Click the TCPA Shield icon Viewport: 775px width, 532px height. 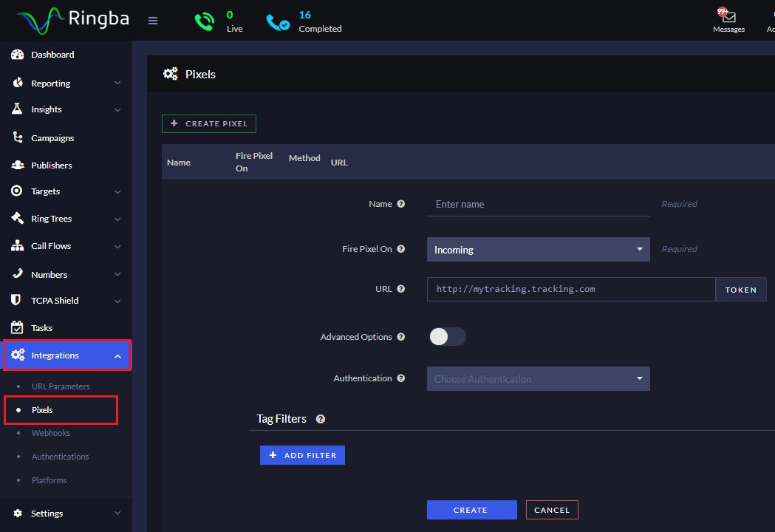16,300
